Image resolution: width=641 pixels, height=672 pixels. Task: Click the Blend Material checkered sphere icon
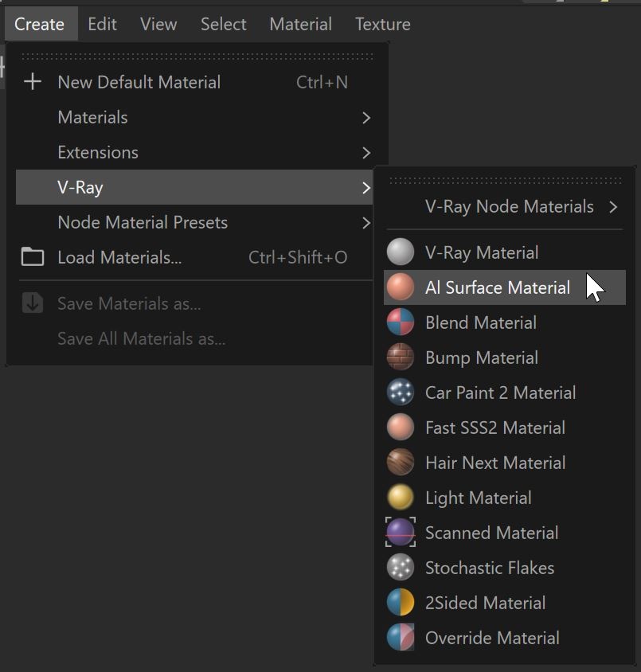click(401, 322)
